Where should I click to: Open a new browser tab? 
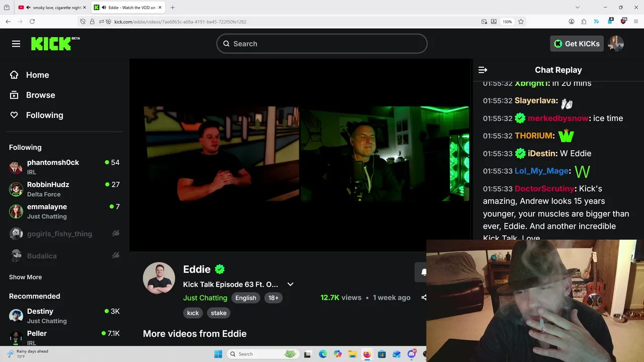point(173,8)
